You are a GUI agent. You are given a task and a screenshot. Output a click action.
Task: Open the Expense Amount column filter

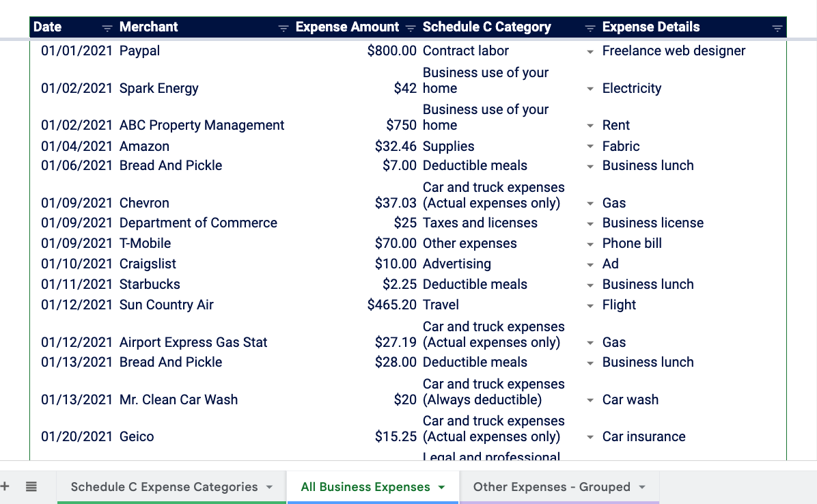tap(410, 29)
